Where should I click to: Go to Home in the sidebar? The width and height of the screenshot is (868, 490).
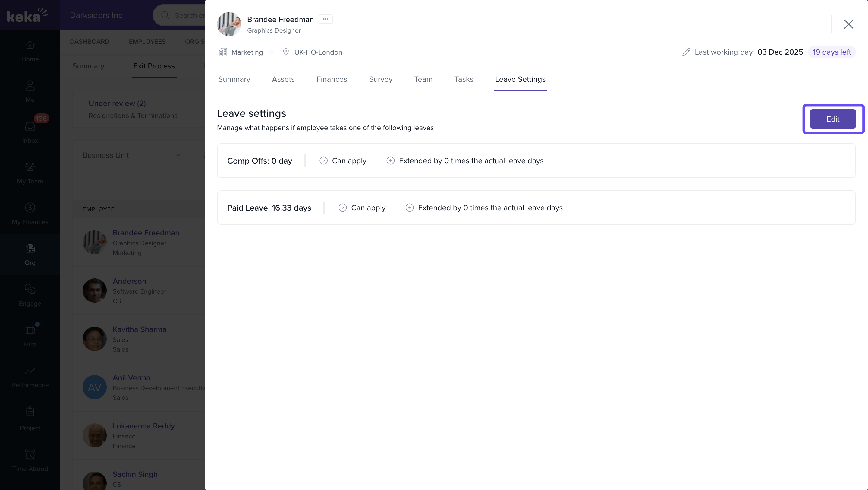click(x=30, y=45)
